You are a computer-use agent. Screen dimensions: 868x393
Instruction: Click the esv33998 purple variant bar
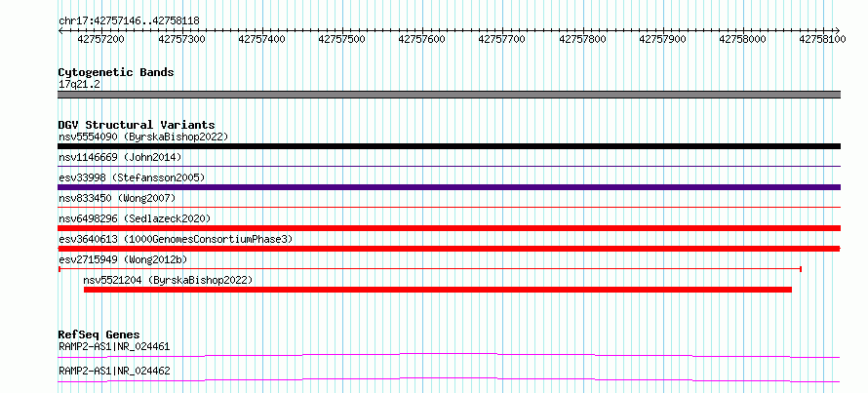tap(449, 187)
